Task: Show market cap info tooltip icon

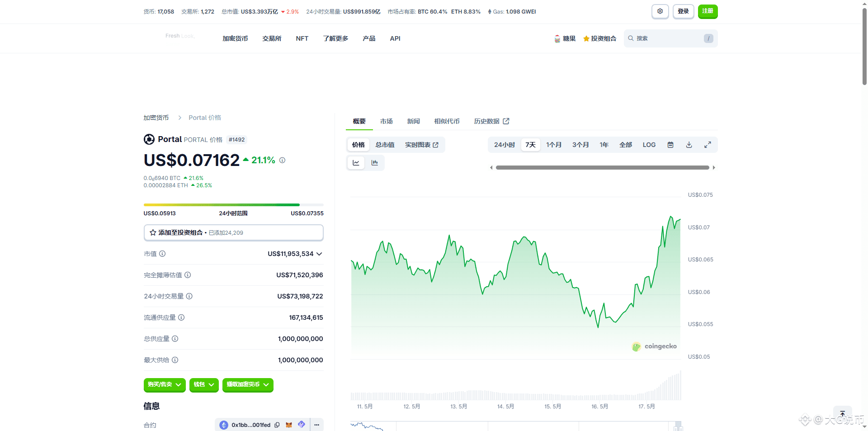Action: coord(162,254)
